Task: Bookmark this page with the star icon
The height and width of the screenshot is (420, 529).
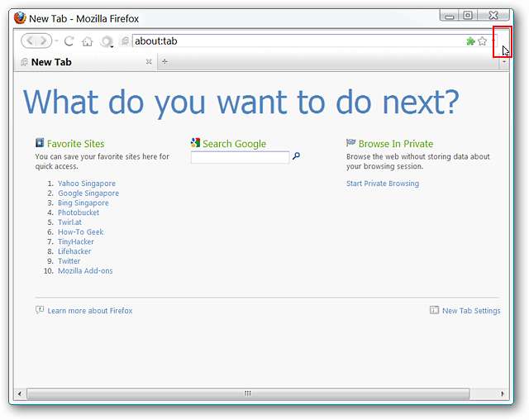Action: (x=483, y=41)
